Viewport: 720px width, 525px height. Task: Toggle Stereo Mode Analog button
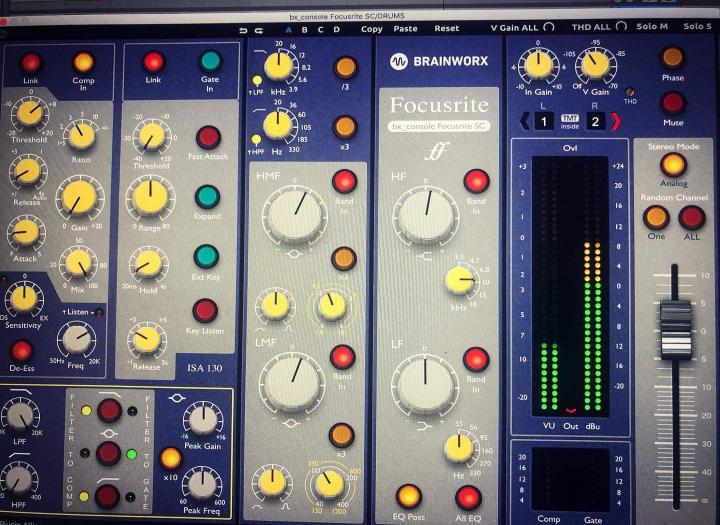pos(673,165)
